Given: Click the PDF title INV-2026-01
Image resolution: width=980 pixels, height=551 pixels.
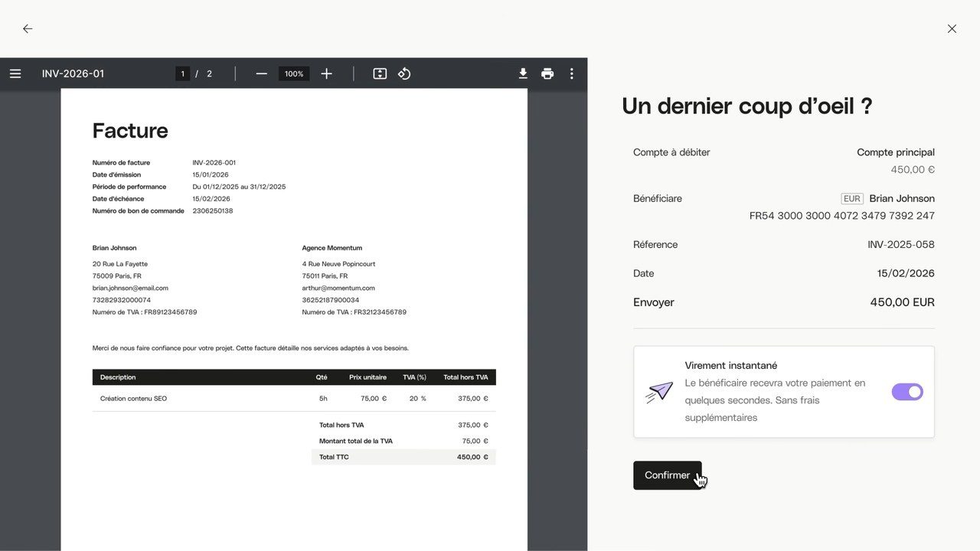Looking at the screenshot, I should click(x=73, y=73).
